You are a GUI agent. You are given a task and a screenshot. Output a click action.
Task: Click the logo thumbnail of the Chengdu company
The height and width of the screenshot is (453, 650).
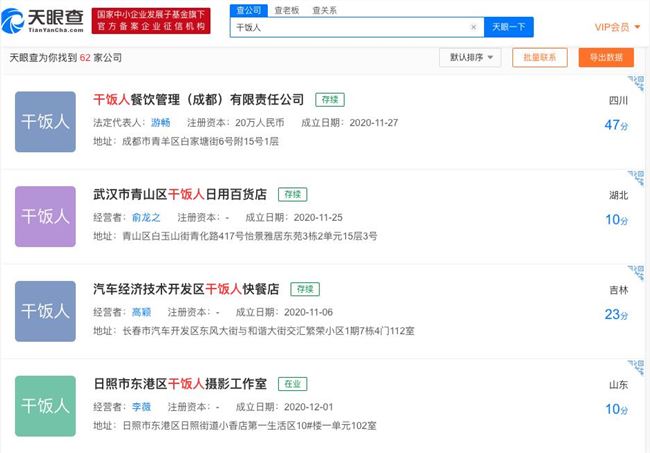point(45,122)
